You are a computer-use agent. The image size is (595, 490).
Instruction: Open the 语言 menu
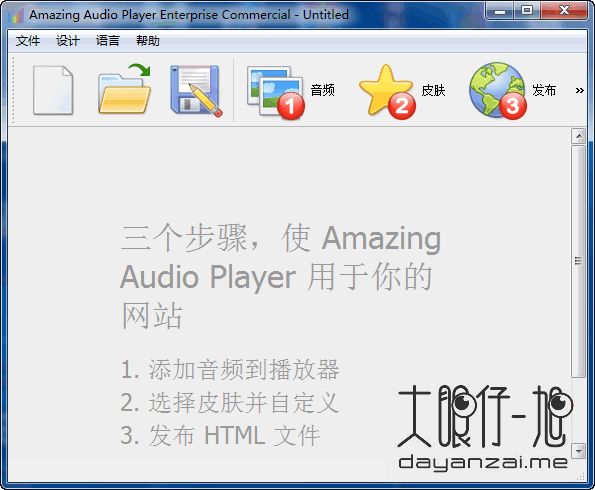tap(108, 40)
